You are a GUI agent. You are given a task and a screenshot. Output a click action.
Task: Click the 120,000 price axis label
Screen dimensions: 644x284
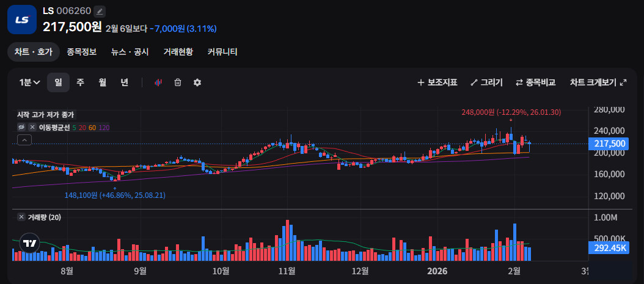pyautogui.click(x=609, y=196)
